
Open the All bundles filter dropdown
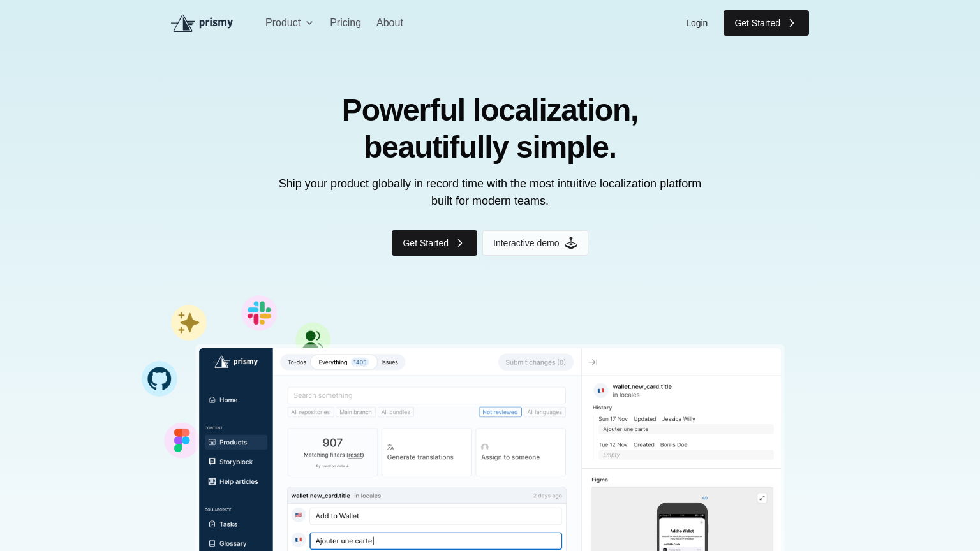coord(396,412)
